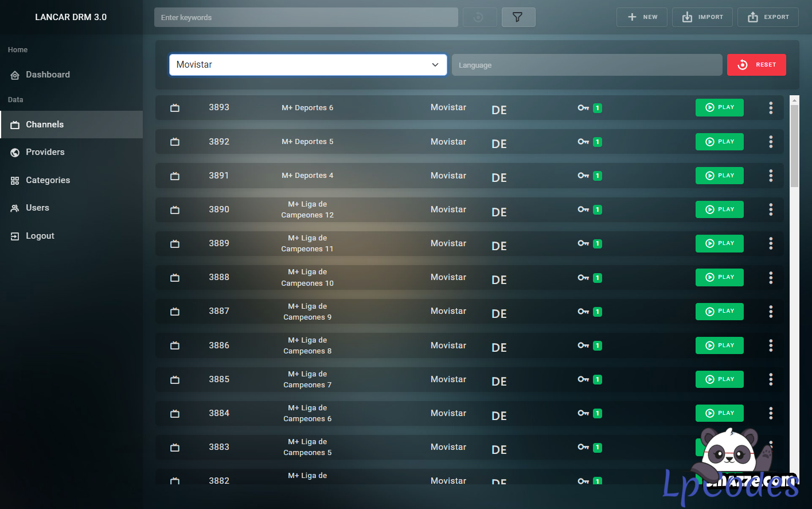Screen dimensions: 812x509
Task: Click the key icon for channel 3891
Action: (583, 176)
